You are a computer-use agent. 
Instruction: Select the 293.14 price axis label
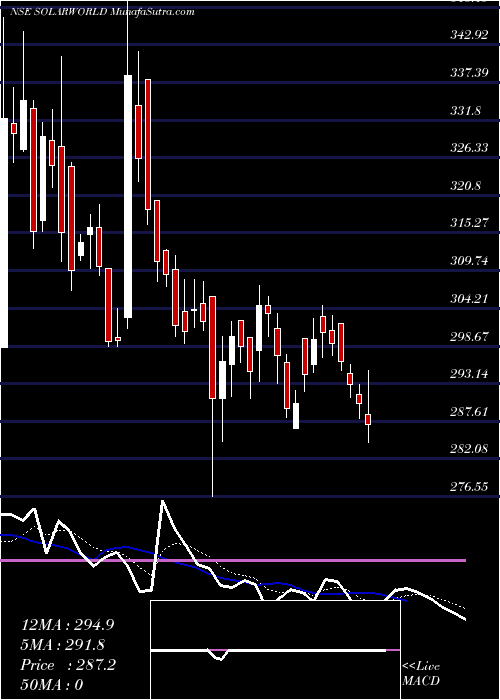470,374
